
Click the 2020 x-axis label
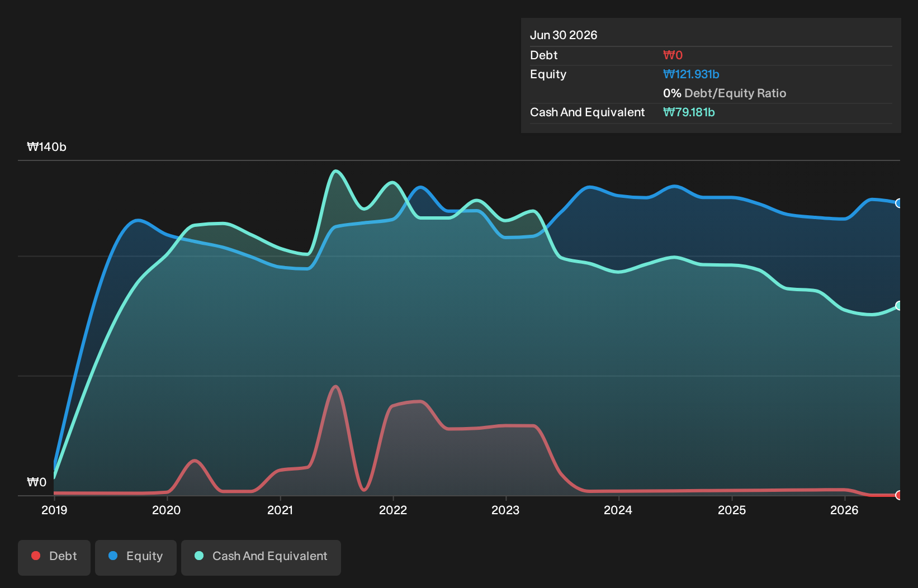[167, 510]
